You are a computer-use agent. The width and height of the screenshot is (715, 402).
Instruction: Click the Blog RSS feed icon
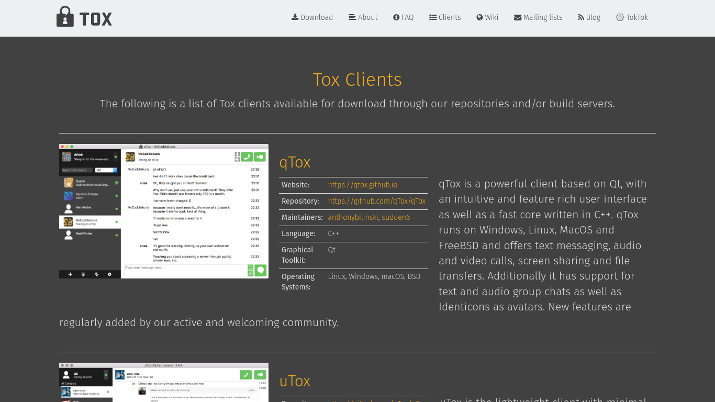point(581,17)
